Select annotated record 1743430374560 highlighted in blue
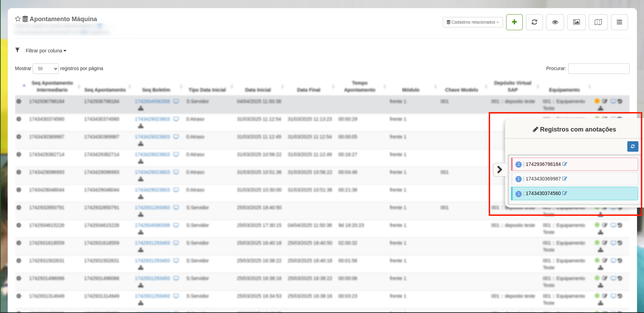 pyautogui.click(x=543, y=193)
